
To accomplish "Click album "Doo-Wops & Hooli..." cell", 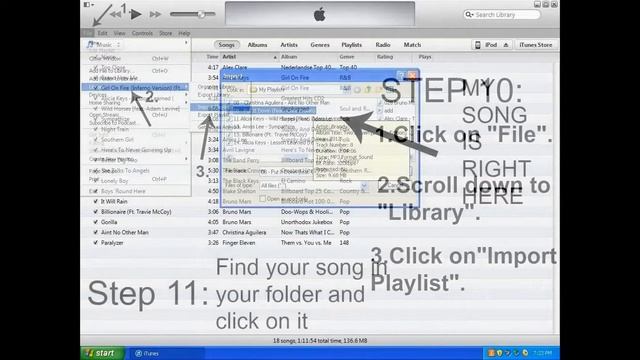I will (x=307, y=212).
